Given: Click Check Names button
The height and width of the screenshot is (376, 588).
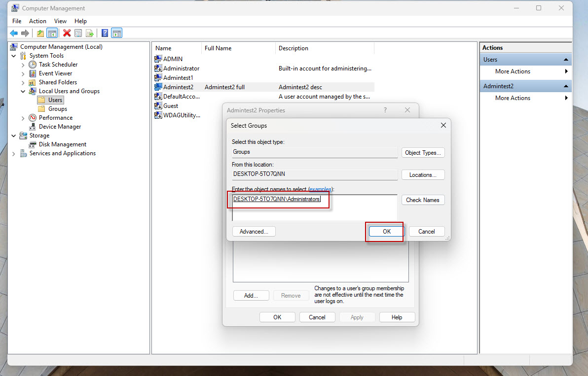Looking at the screenshot, I should [x=423, y=200].
